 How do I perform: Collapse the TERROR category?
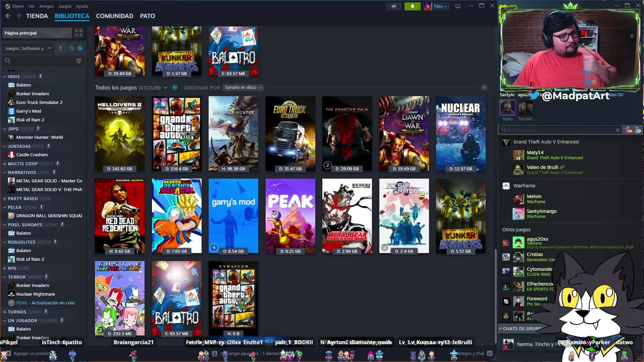(5, 277)
